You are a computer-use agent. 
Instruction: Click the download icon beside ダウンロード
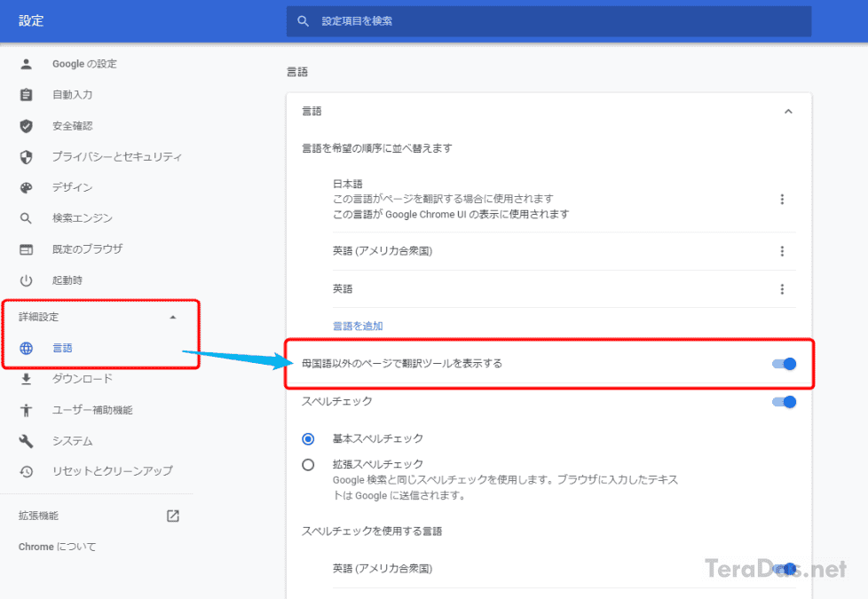click(x=26, y=379)
